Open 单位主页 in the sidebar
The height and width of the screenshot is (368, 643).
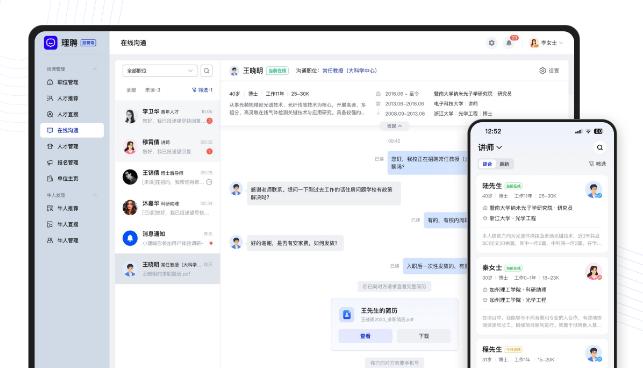[x=62, y=179]
